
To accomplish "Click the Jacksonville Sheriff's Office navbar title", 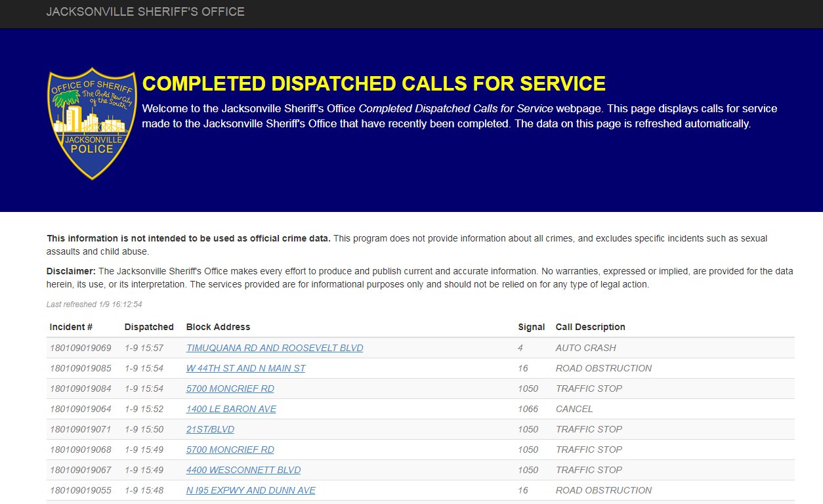I will pos(145,12).
